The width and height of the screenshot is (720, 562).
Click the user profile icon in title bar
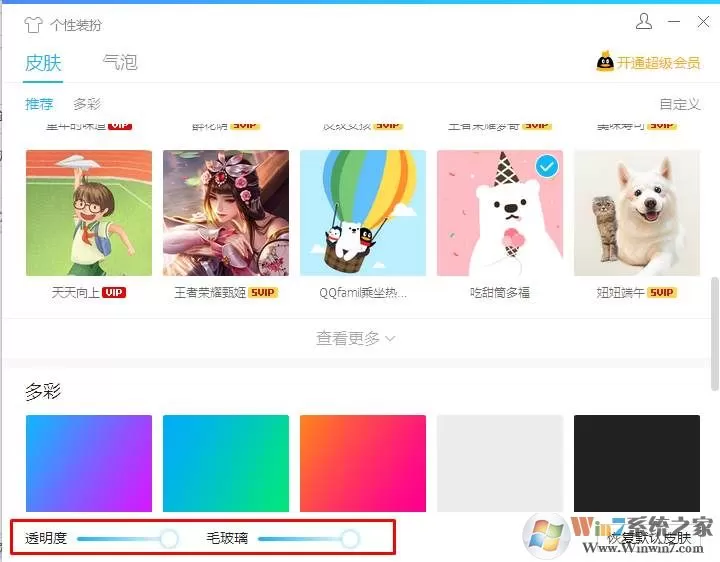click(x=644, y=22)
